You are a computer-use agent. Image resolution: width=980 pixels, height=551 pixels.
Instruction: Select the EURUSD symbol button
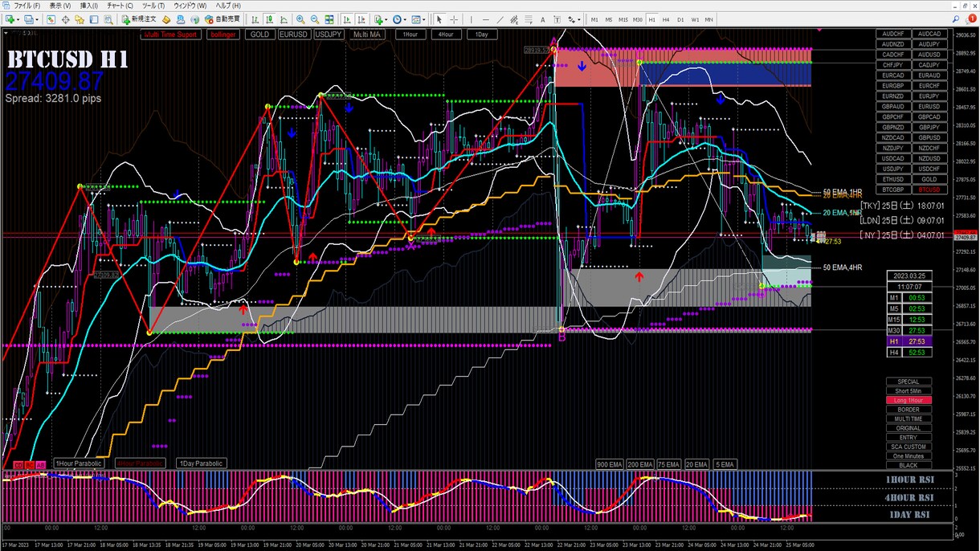tap(293, 35)
